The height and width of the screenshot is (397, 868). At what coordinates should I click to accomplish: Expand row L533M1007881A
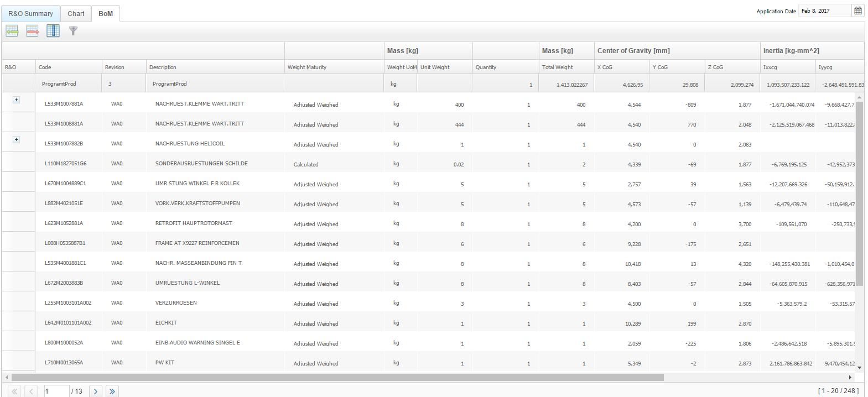coord(16,100)
